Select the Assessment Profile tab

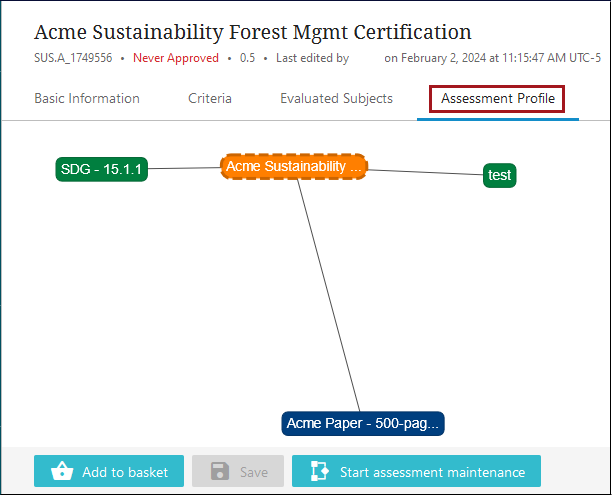point(498,99)
